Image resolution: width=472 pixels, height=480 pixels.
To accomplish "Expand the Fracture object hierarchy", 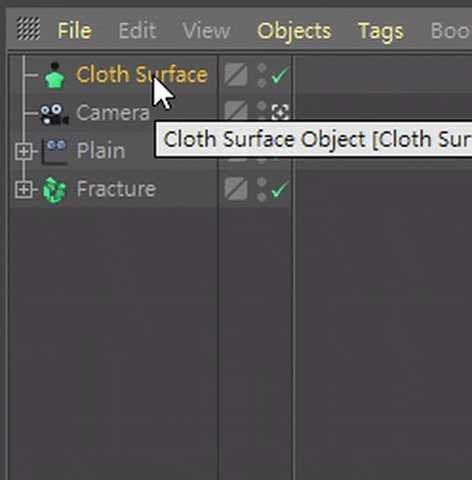I will pos(23,190).
